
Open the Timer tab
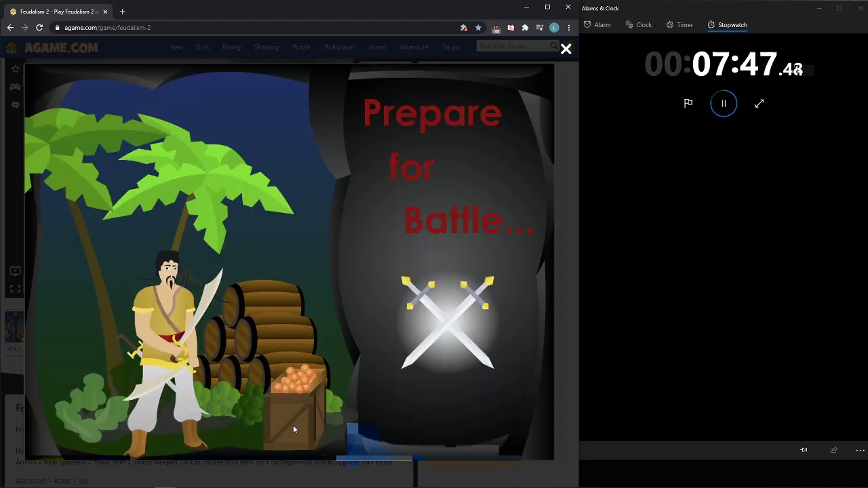point(679,25)
